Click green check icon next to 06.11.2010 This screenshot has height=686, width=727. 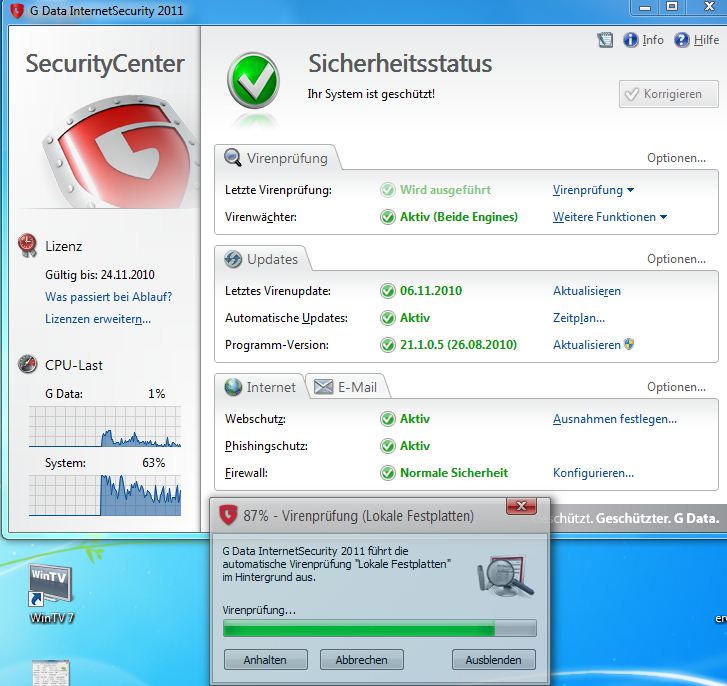tap(388, 291)
